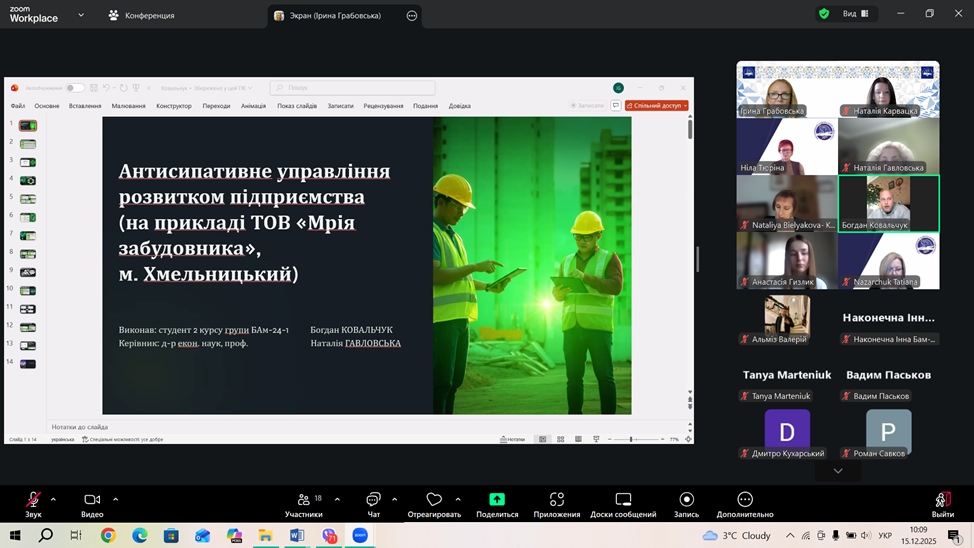Open Доски сообщений whiteboards

pyautogui.click(x=623, y=499)
